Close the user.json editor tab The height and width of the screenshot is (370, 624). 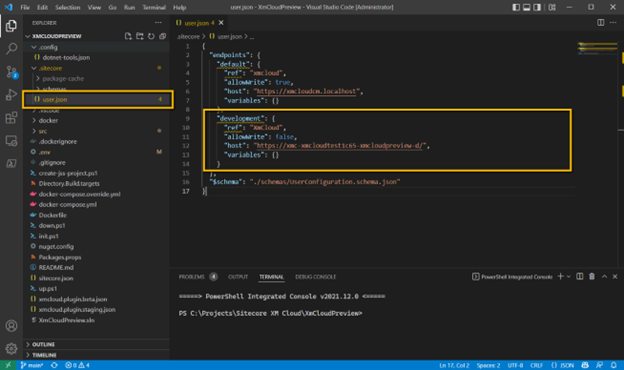(x=221, y=23)
